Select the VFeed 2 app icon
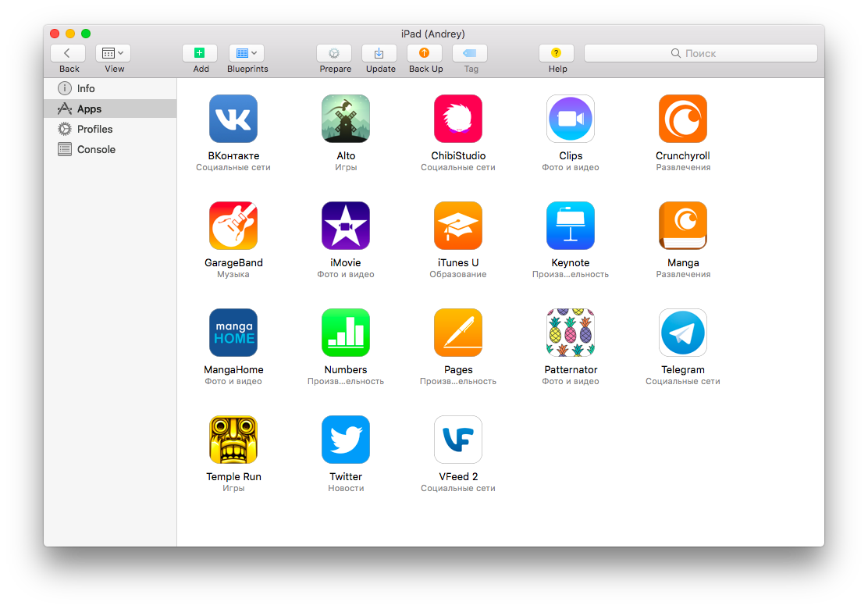 tap(457, 440)
